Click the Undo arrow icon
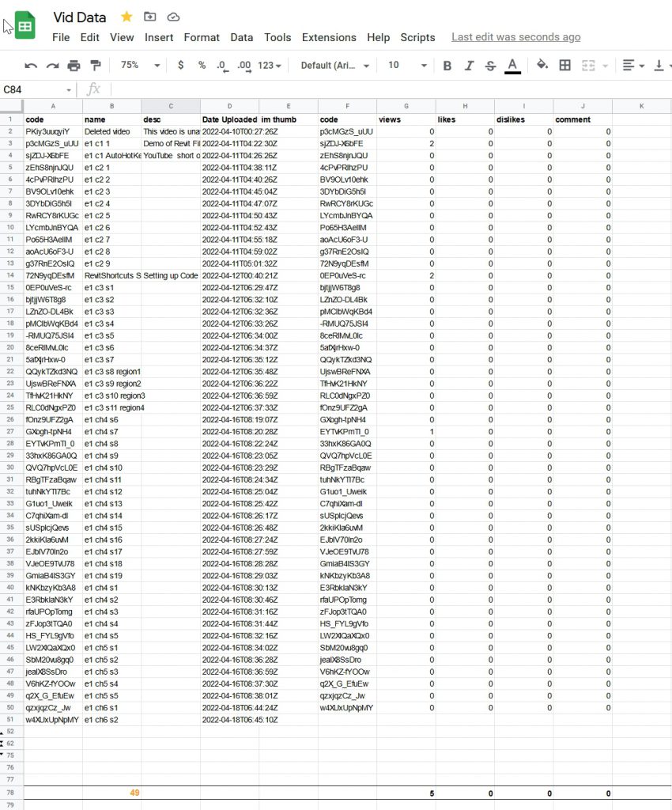672x810 pixels. pos(31,66)
